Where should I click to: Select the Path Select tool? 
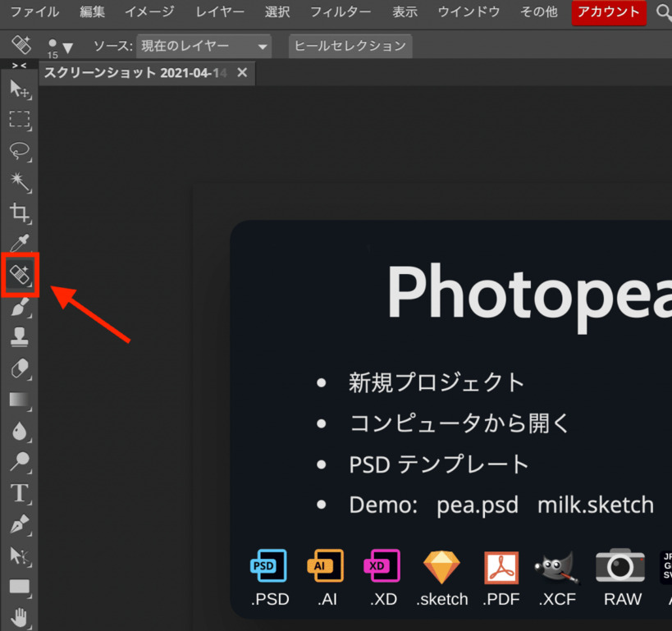click(x=20, y=556)
